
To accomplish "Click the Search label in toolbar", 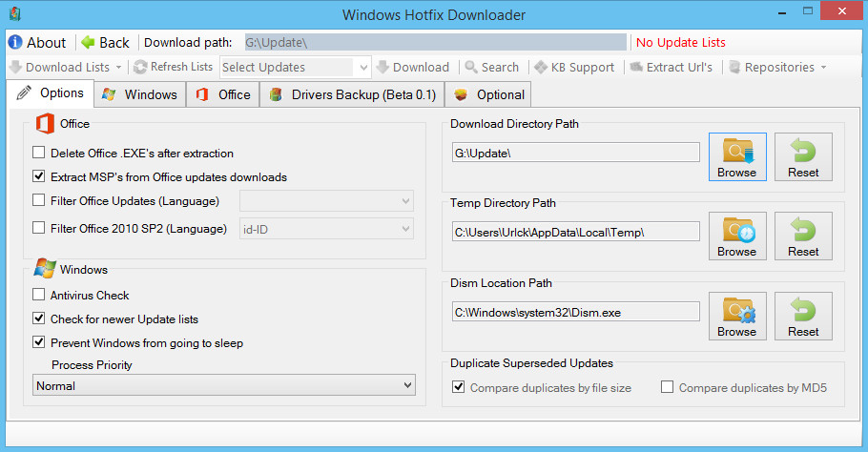I will point(500,67).
